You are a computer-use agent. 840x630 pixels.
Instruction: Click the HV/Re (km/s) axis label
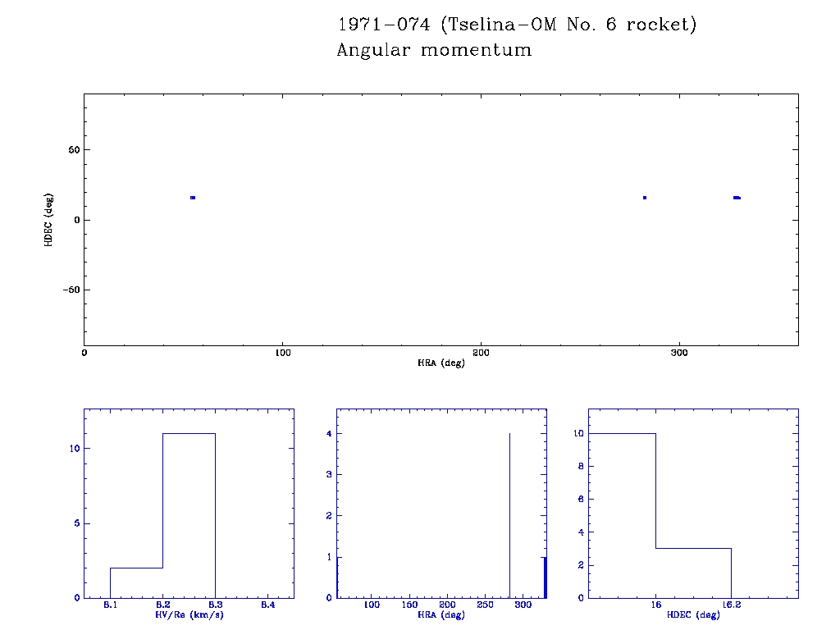(189, 614)
